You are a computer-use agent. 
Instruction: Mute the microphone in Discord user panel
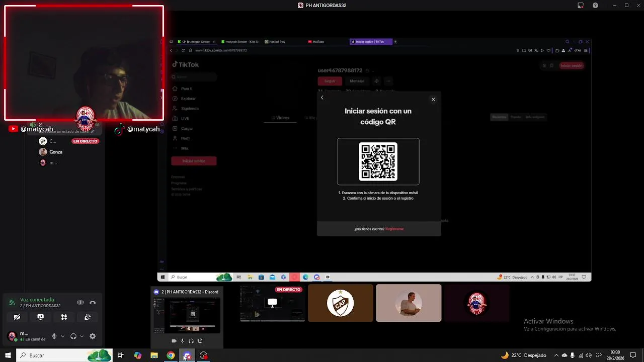pos(54,336)
